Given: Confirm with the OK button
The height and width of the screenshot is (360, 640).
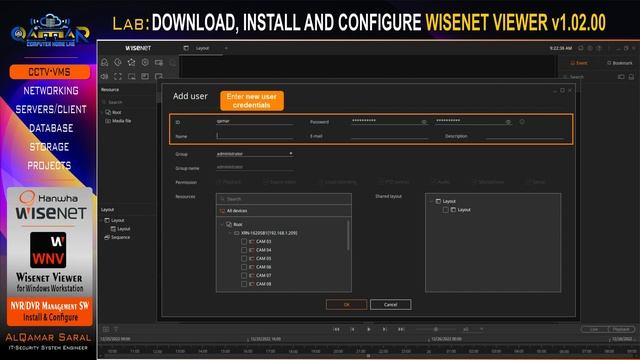Looking at the screenshot, I should click(x=347, y=304).
